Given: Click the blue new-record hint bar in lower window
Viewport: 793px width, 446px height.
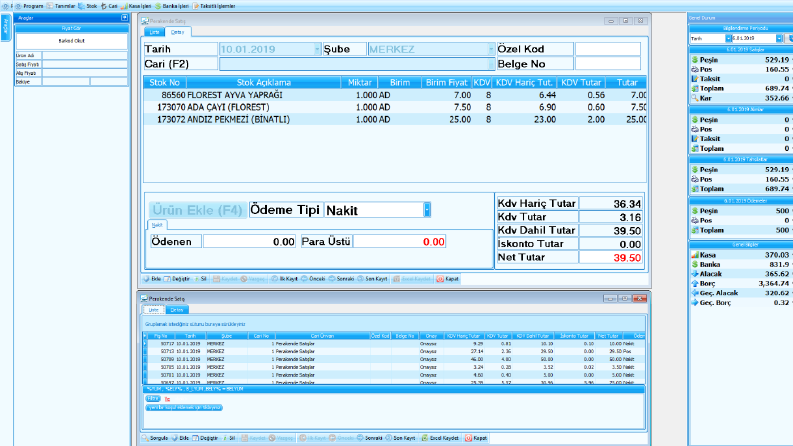Looking at the screenshot, I should [184, 408].
